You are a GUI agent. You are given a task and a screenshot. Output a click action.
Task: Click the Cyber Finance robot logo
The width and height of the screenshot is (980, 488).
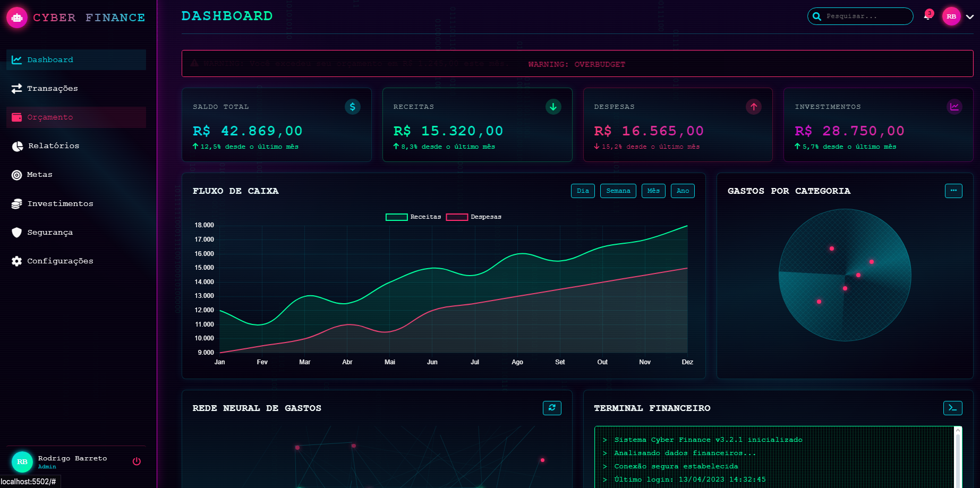click(17, 18)
